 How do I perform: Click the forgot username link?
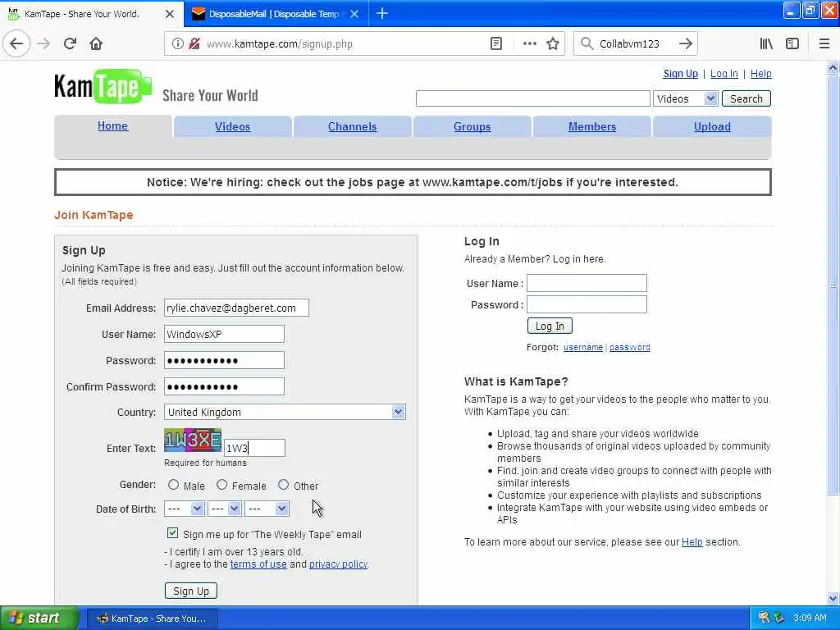[x=583, y=347]
